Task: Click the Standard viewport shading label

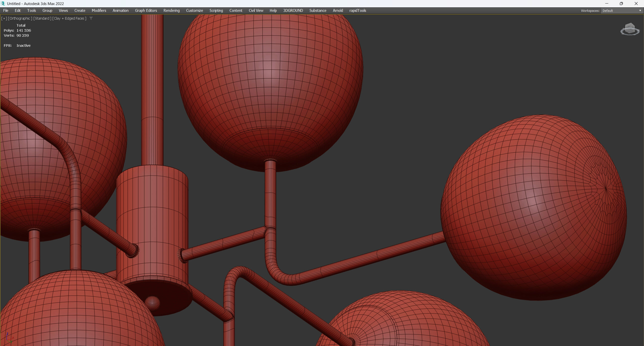Action: click(42, 18)
